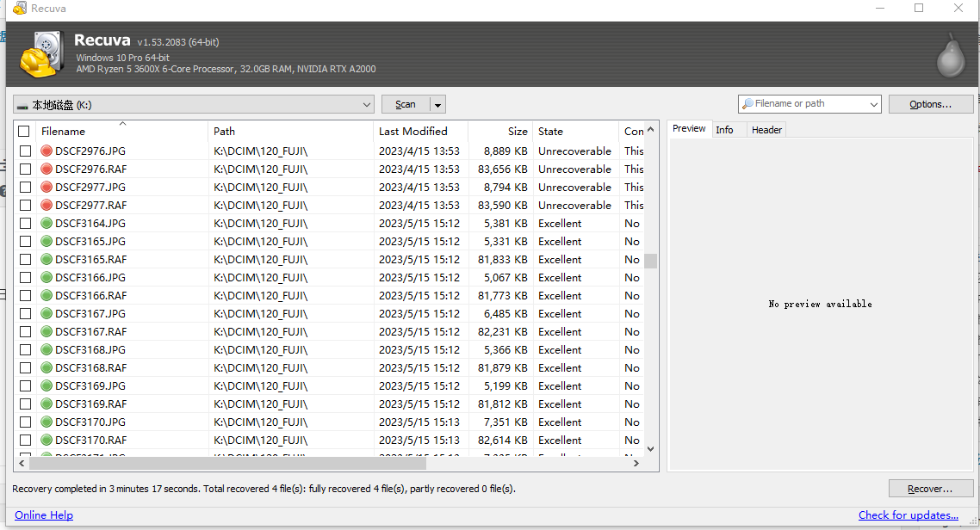The width and height of the screenshot is (980, 530).
Task: Mark the checkbox for DSCF3169.JPG
Action: (25, 385)
